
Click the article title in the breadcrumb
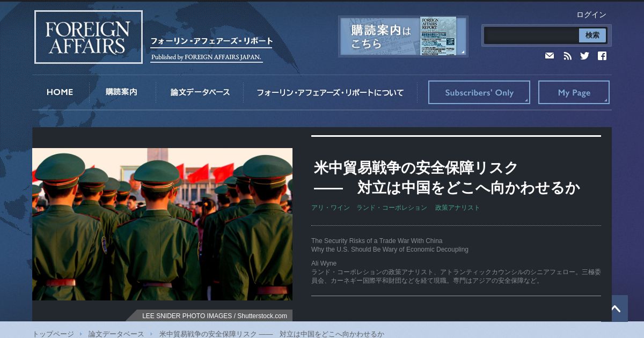(x=272, y=334)
